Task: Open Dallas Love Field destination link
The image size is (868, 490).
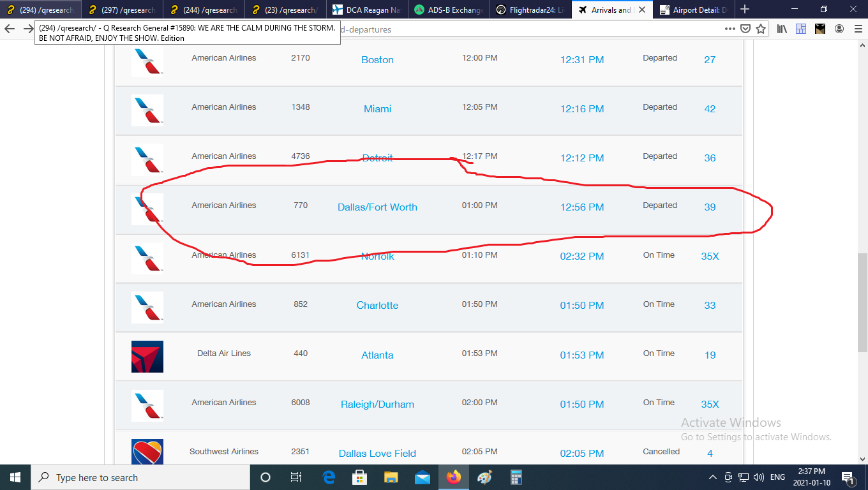Action: click(377, 454)
